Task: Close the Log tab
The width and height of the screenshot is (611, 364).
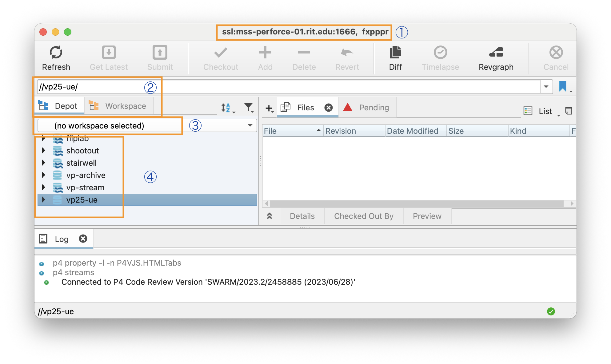Action: (x=83, y=239)
